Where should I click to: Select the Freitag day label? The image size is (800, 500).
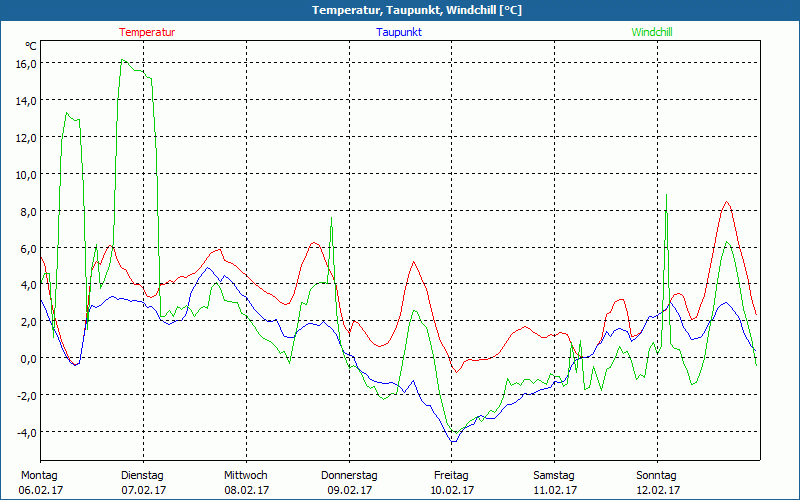pos(452,475)
